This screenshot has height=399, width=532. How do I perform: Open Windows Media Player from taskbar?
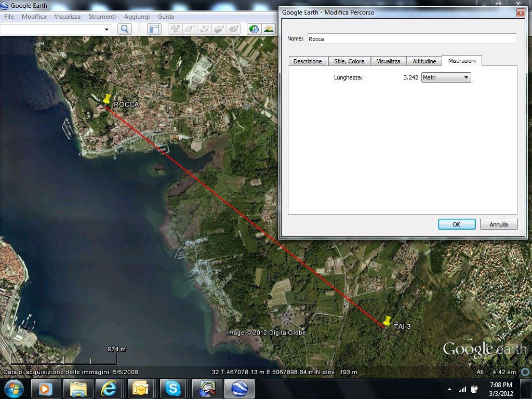[46, 389]
